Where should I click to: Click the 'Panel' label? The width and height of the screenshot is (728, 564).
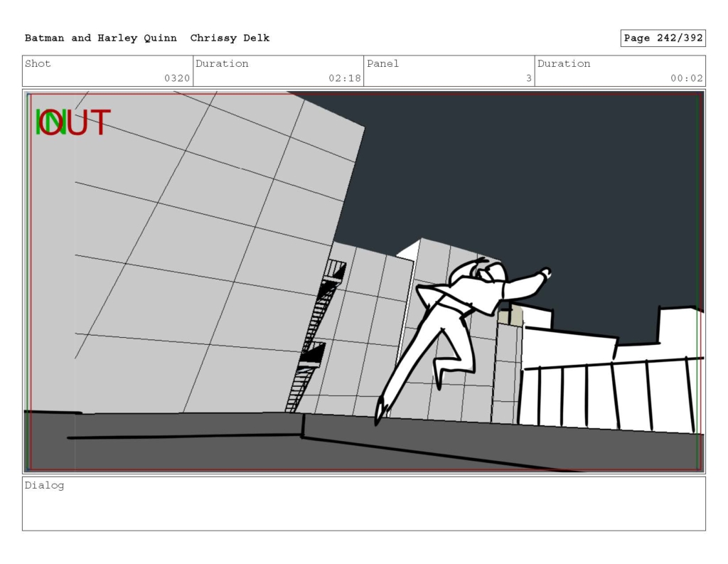coord(382,63)
